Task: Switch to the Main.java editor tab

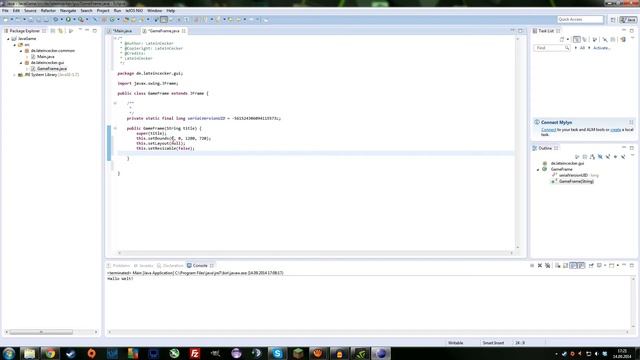Action: [122, 31]
